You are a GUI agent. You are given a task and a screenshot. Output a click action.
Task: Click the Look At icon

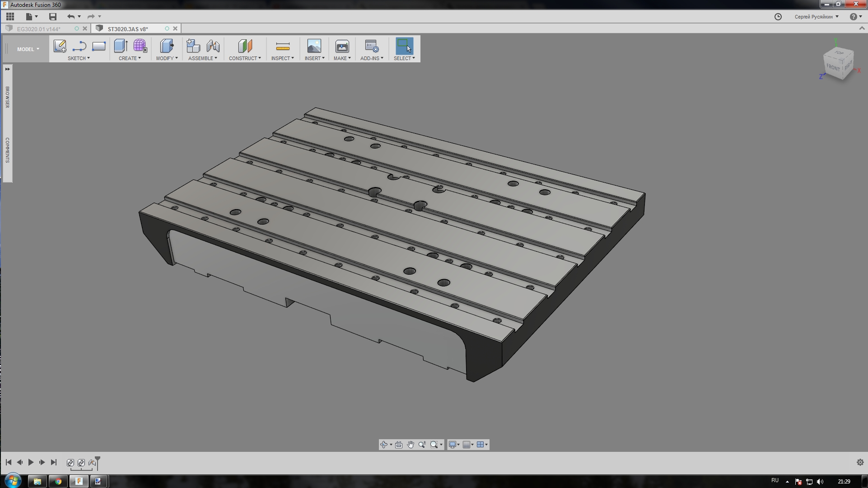click(398, 445)
